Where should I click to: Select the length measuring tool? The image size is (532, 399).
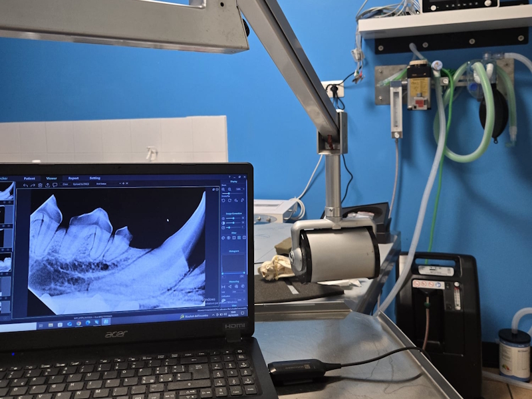click(223, 287)
